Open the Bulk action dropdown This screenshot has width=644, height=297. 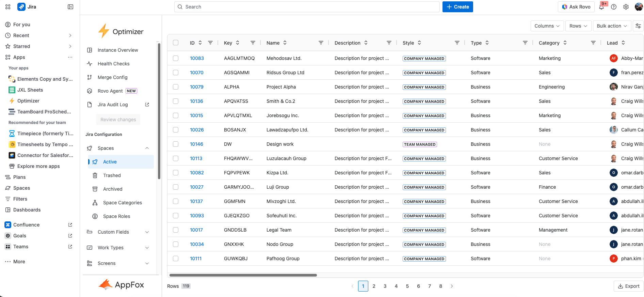[x=612, y=26]
